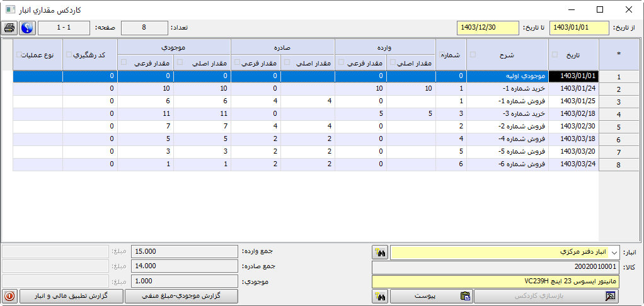Toggle the مقدار فرعی checkbox under وارده

pos(341,62)
